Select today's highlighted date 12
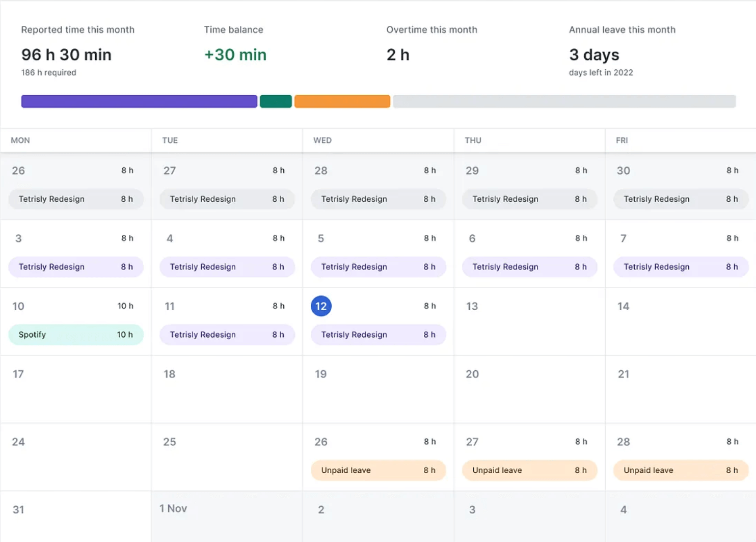 point(321,306)
